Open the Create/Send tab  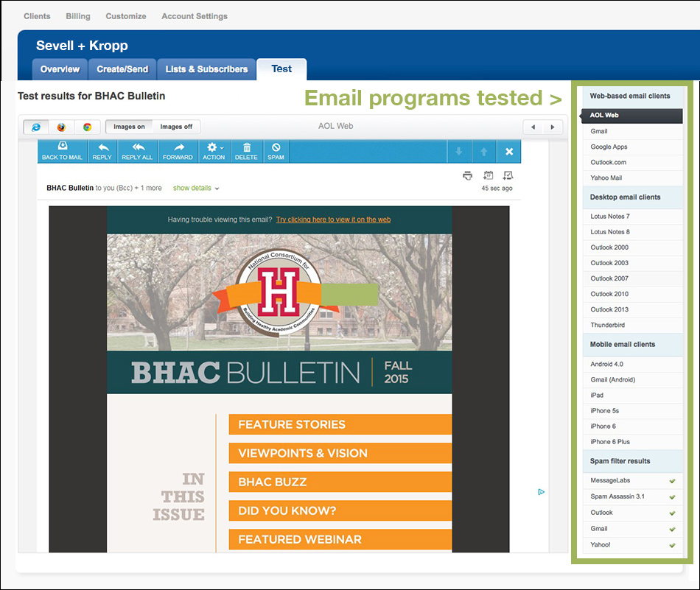[122, 69]
